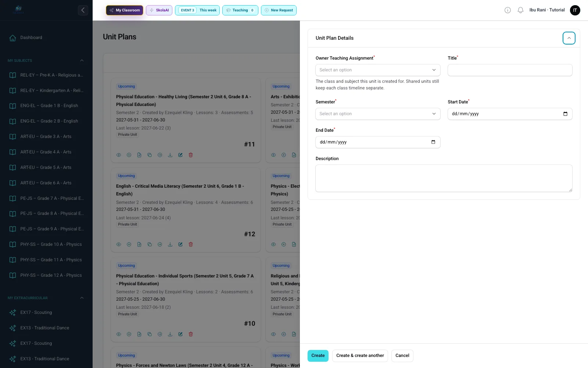This screenshot has width=588, height=368.
Task: Open the SkolaAI tab
Action: click(159, 10)
